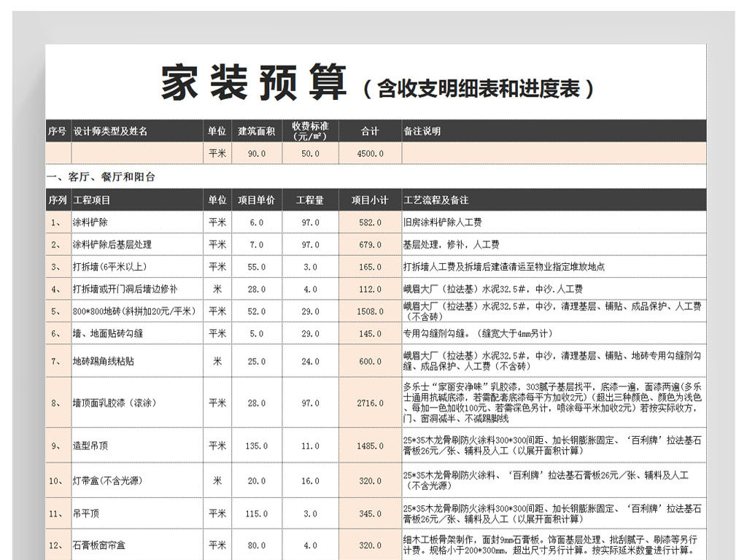Click the 备注说明 header cell

[x=423, y=132]
